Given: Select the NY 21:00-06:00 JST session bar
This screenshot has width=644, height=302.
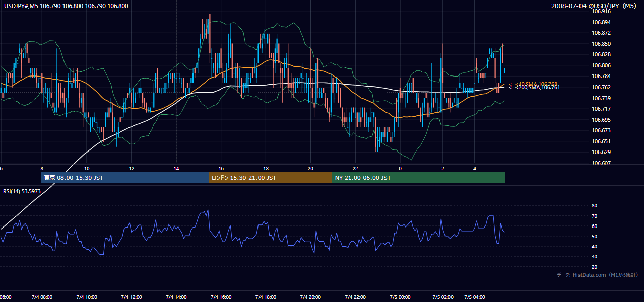Looking at the screenshot, I should (419, 178).
